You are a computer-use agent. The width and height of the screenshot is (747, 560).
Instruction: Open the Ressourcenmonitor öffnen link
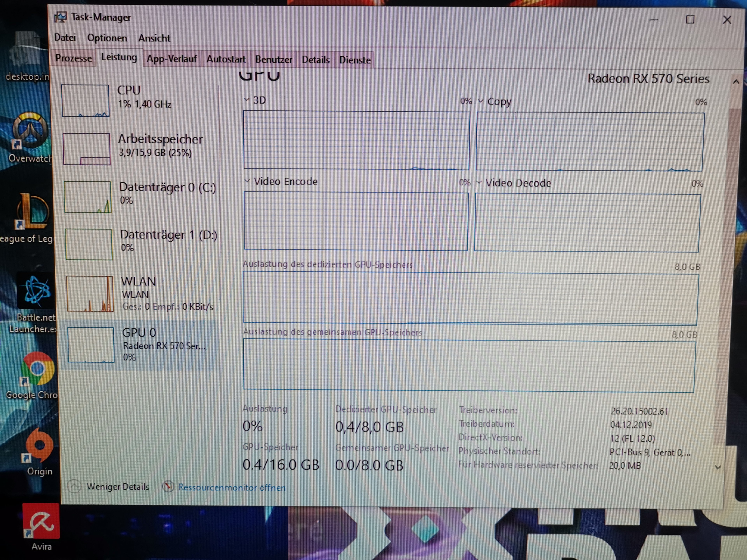232,487
